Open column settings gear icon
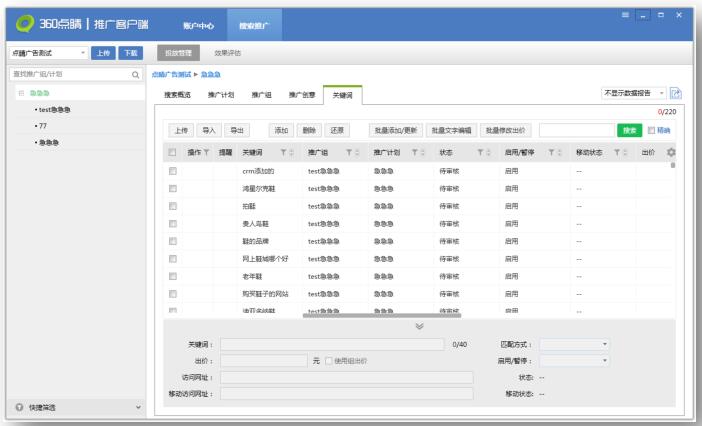 (x=671, y=152)
